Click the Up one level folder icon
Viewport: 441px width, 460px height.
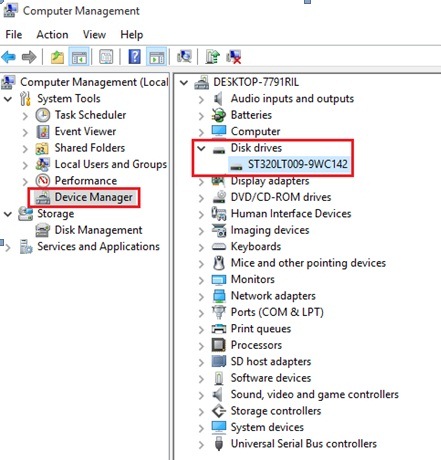(57, 57)
